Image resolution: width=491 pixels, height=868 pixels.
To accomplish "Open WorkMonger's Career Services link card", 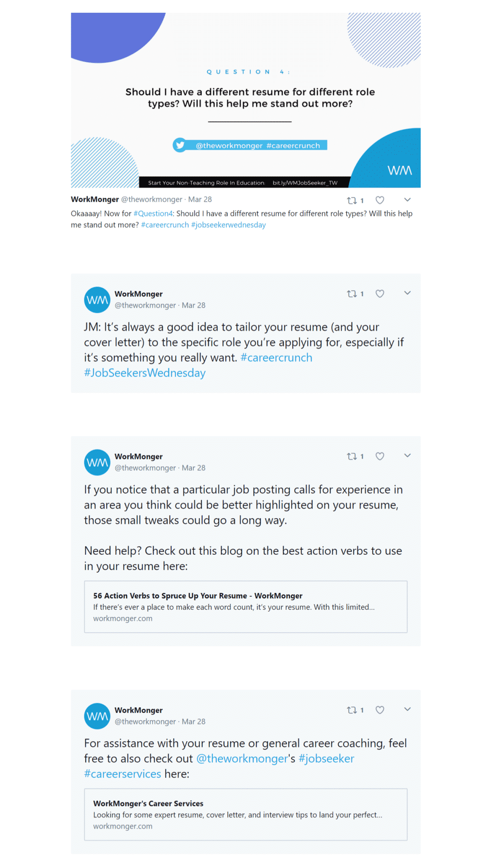I will (x=246, y=815).
